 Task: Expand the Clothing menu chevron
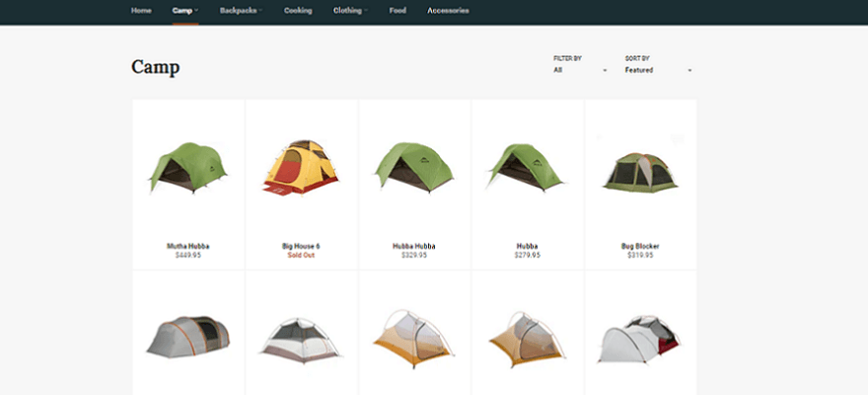pyautogui.click(x=366, y=11)
